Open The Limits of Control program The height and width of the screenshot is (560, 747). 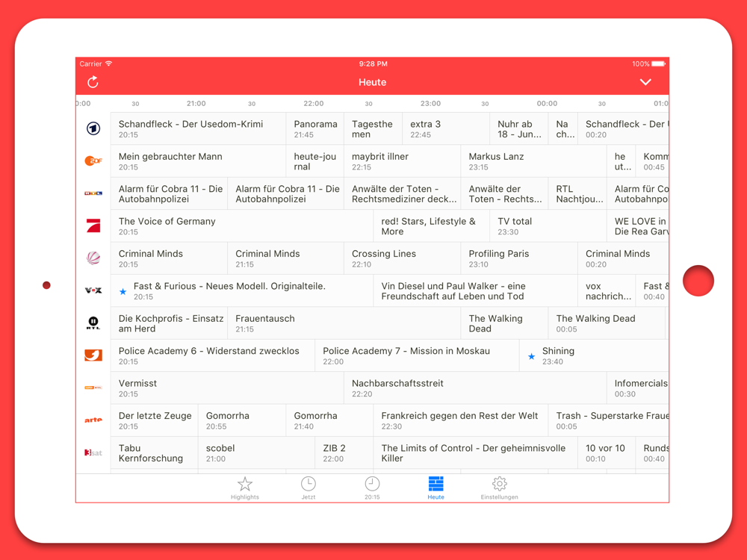475,452
